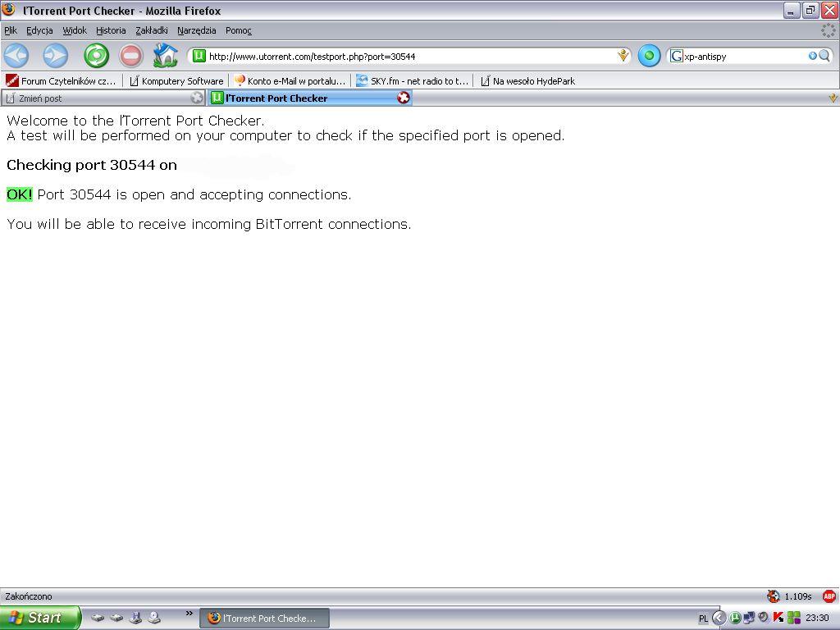Open SKY.fm net radio bookmark
This screenshot has height=630, width=840.
413,81
